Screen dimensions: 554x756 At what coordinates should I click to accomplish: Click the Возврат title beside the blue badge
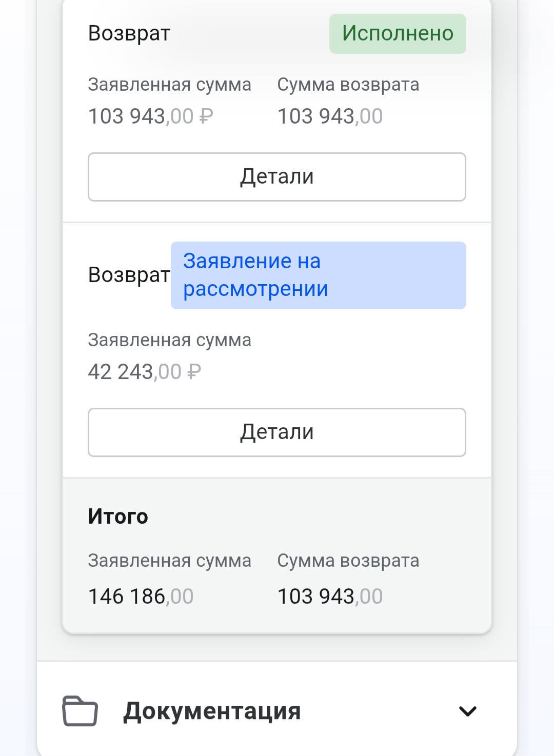pyautogui.click(x=129, y=275)
